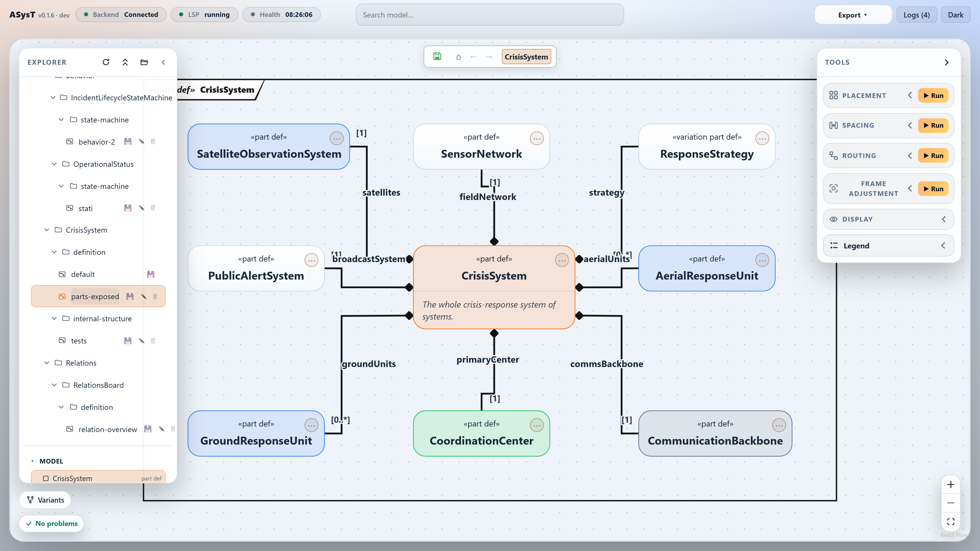Expand PLACEMENT tool options
The width and height of the screenshot is (980, 551).
coord(910,95)
